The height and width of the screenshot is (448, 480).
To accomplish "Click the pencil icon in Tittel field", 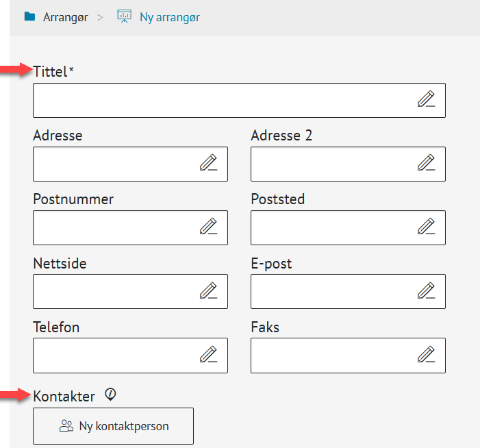I will [x=426, y=100].
